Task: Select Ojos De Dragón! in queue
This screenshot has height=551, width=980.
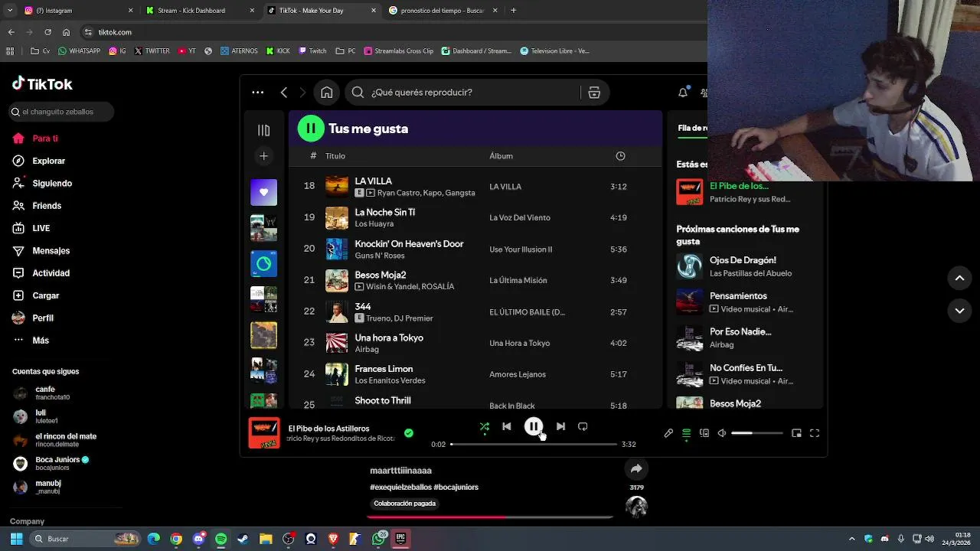Action: pos(743,260)
